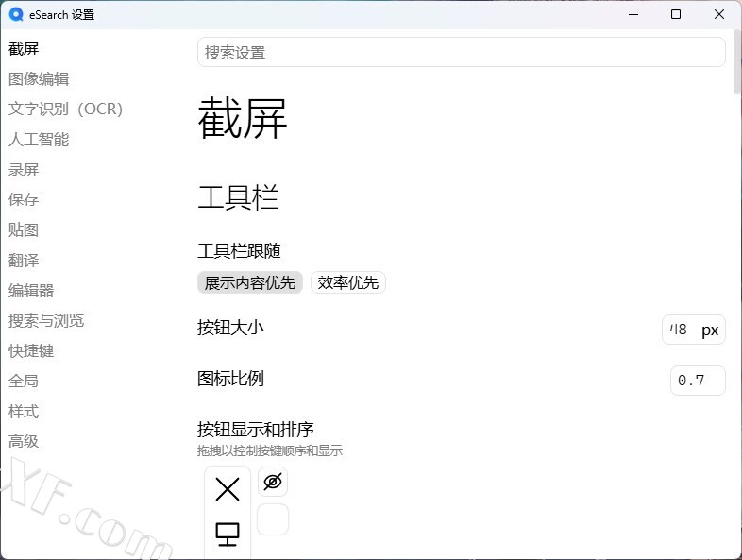The image size is (742, 560).
Task: Select the 展示内容优先 toolbar follow option
Action: [250, 282]
